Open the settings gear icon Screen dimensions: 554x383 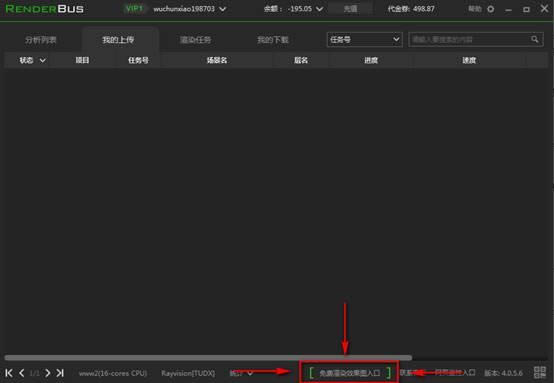click(x=491, y=9)
